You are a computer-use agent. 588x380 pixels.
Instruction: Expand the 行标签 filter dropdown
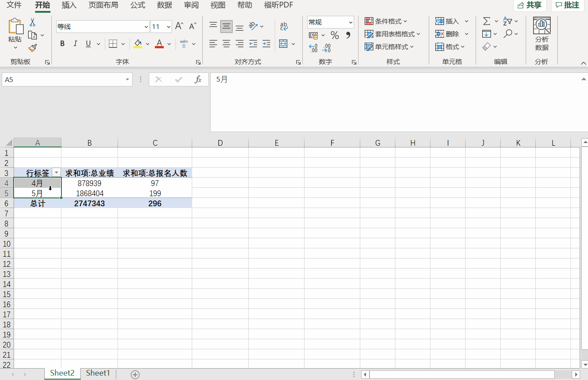(56, 173)
